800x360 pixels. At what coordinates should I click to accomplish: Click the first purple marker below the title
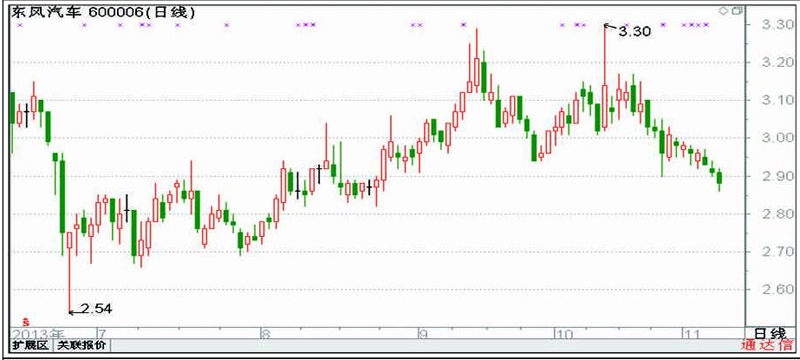20,24
